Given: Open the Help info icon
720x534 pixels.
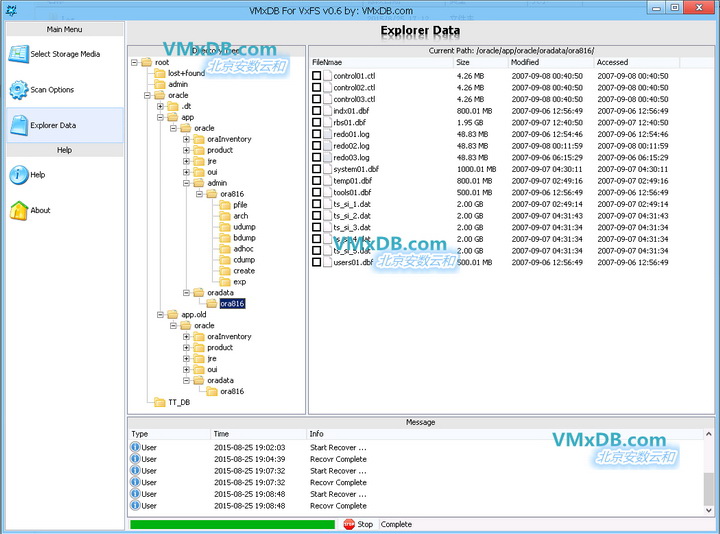Looking at the screenshot, I should [x=18, y=175].
